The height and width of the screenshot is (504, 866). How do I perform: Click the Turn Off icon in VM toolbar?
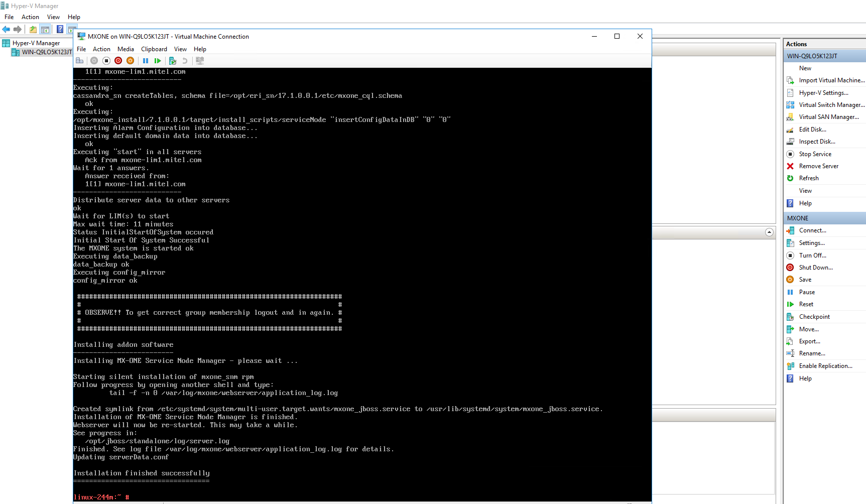[x=106, y=61]
